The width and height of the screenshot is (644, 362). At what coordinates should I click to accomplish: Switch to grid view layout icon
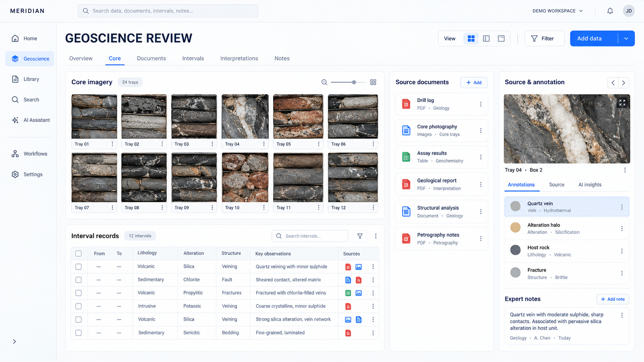[471, 38]
